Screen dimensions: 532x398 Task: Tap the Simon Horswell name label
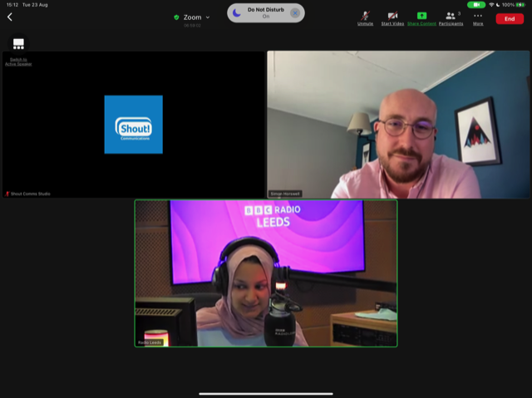pyautogui.click(x=285, y=194)
